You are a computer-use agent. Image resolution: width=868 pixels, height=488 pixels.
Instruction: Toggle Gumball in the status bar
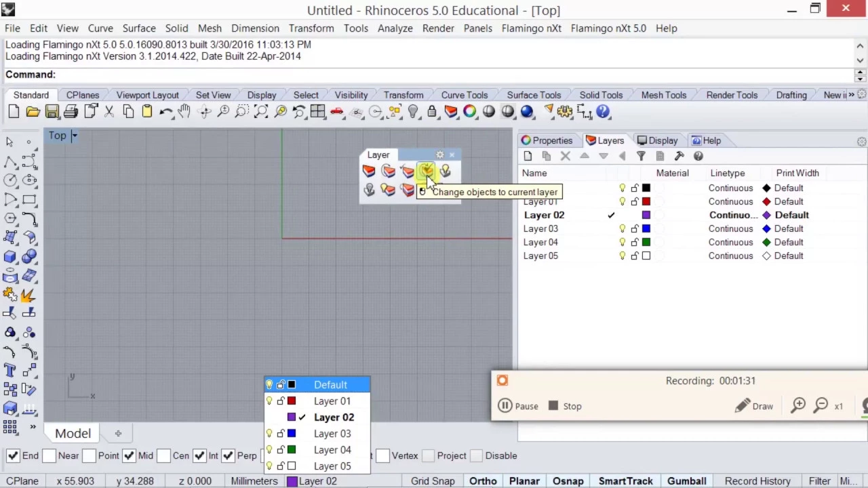pyautogui.click(x=686, y=481)
